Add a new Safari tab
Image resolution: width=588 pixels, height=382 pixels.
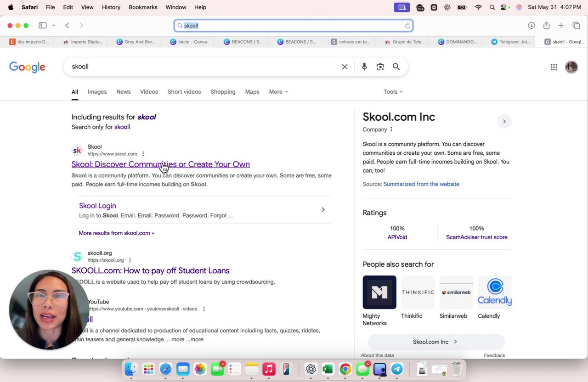click(561, 26)
